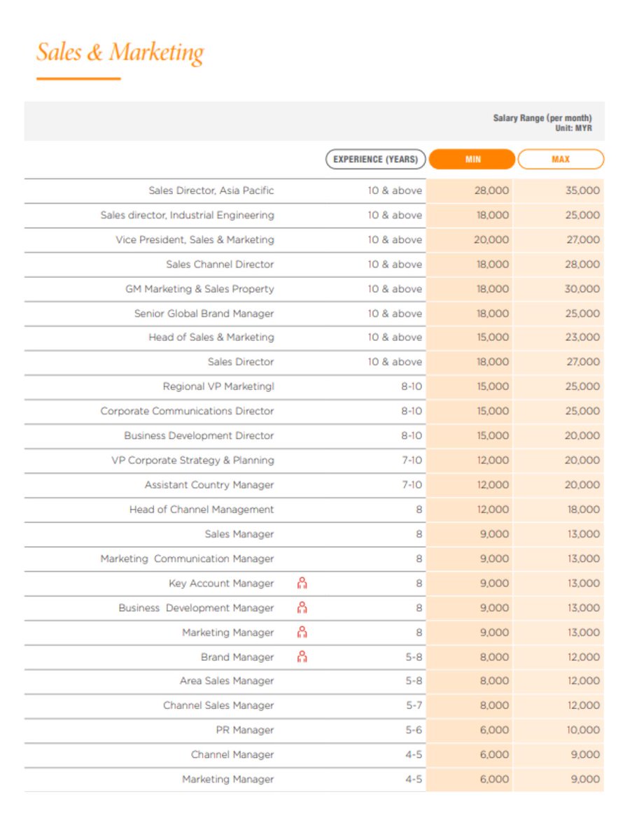The height and width of the screenshot is (840, 630).
Task: Select Marketing Communication Manager title
Action: [187, 558]
